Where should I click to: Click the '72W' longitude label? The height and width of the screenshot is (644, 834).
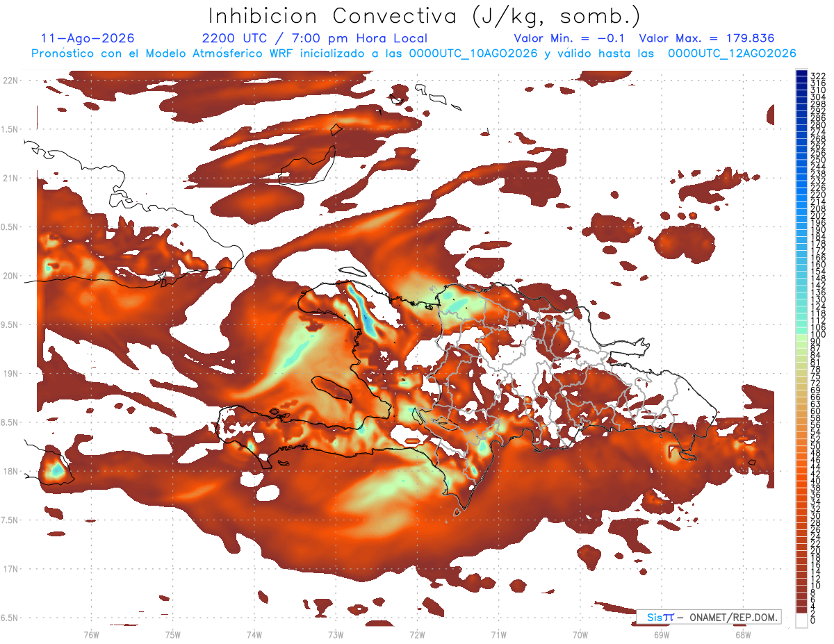tap(417, 634)
